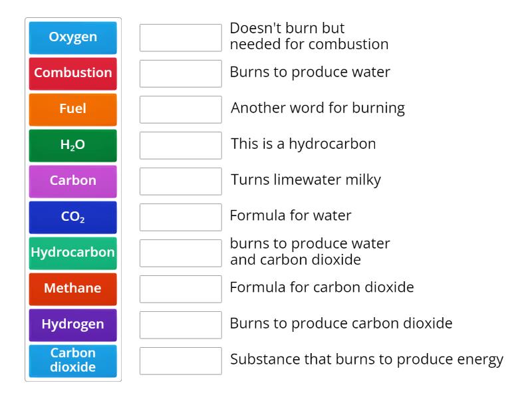This screenshot has width=532, height=399.
Task: Click the CO2 tile
Action: click(72, 217)
